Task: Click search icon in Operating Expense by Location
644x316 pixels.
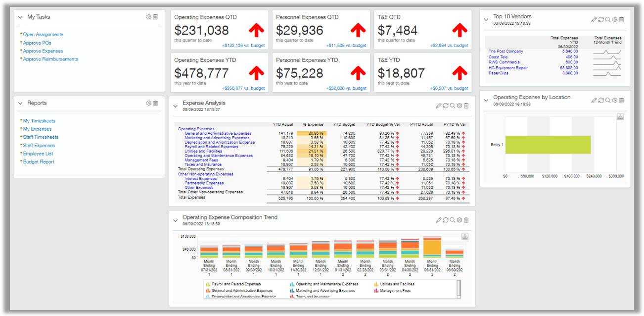Action: 608,101
